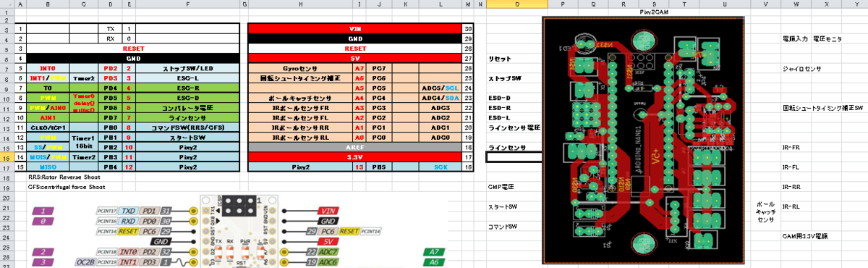The height and width of the screenshot is (268, 868).
Task: Select red VIN bar in right table
Action: tap(354, 28)
